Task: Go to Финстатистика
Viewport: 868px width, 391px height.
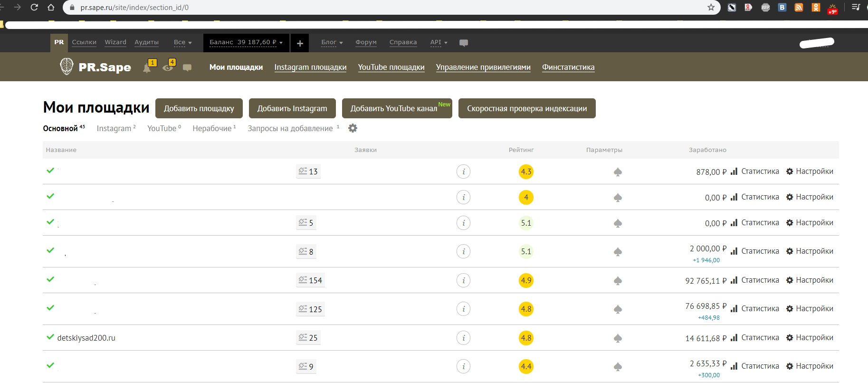Action: [x=568, y=67]
